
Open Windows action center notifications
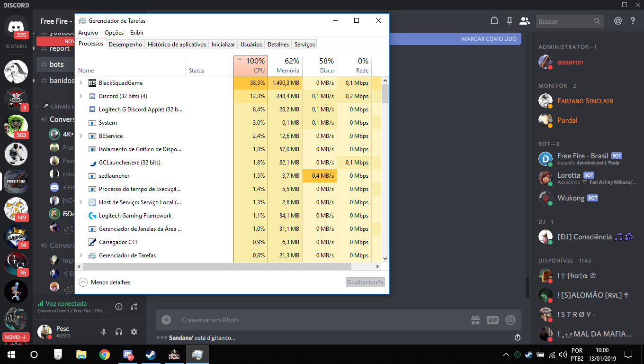pos(628,355)
